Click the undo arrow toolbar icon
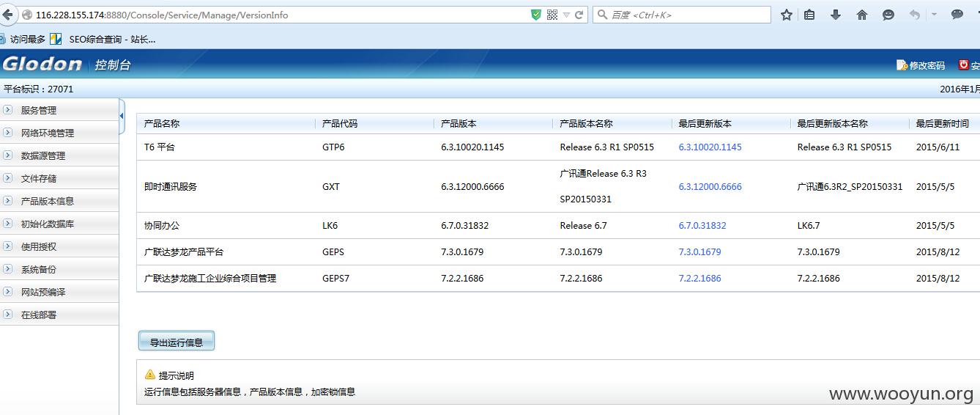This screenshot has width=980, height=415. [x=915, y=15]
